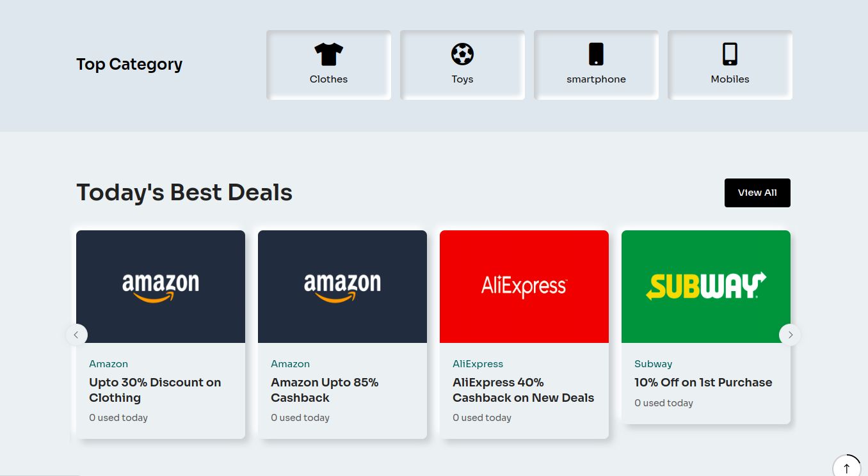Open '10% Off on 1st Purchase' deal
This screenshot has width=868, height=476.
(x=703, y=383)
